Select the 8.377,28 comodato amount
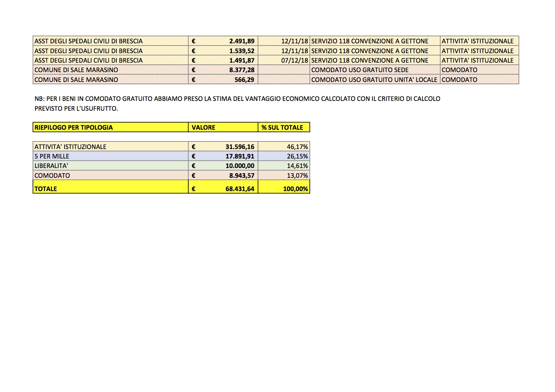Image resolution: width=555 pixels, height=392 pixels. tap(241, 70)
